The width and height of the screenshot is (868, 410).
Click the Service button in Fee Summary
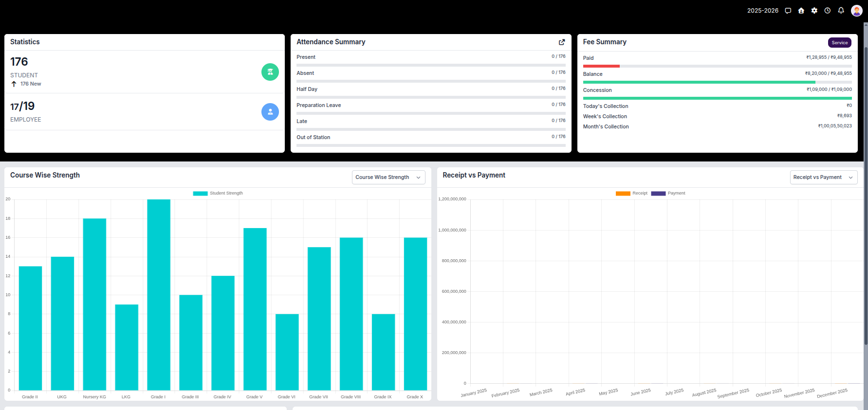(x=839, y=43)
